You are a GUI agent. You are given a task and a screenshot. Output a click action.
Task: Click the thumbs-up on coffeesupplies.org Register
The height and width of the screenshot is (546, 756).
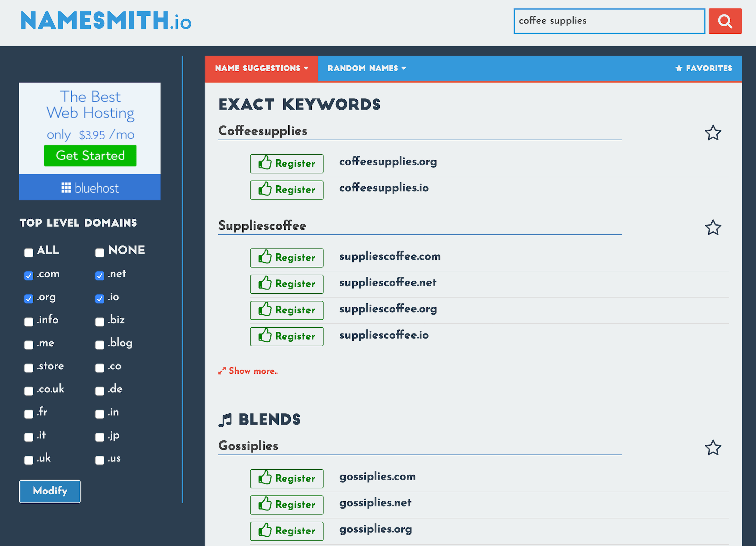click(265, 163)
